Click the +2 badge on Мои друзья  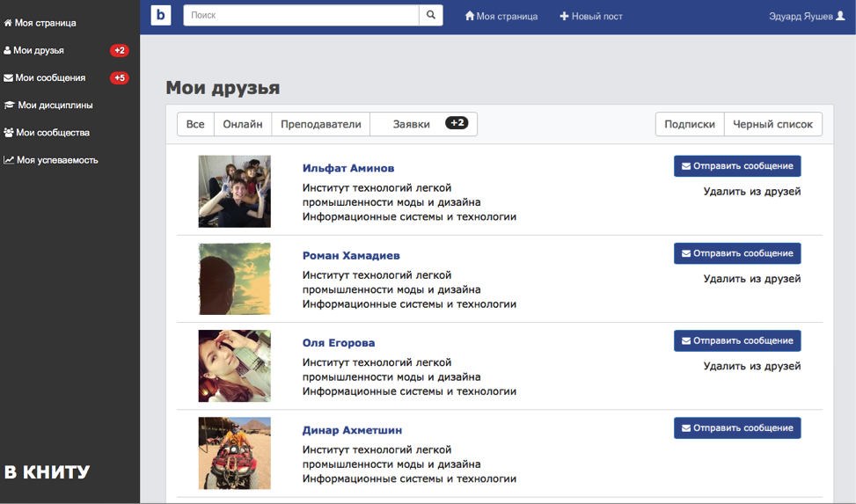pos(120,50)
